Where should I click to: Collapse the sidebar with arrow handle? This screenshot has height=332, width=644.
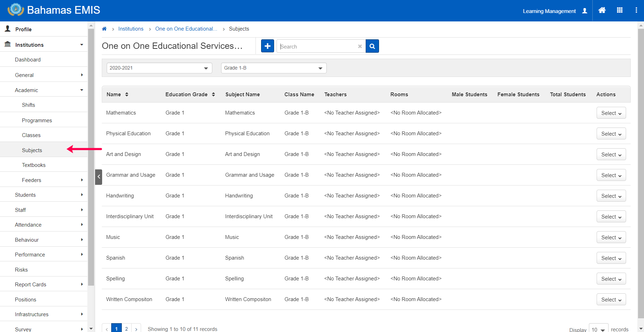point(99,177)
